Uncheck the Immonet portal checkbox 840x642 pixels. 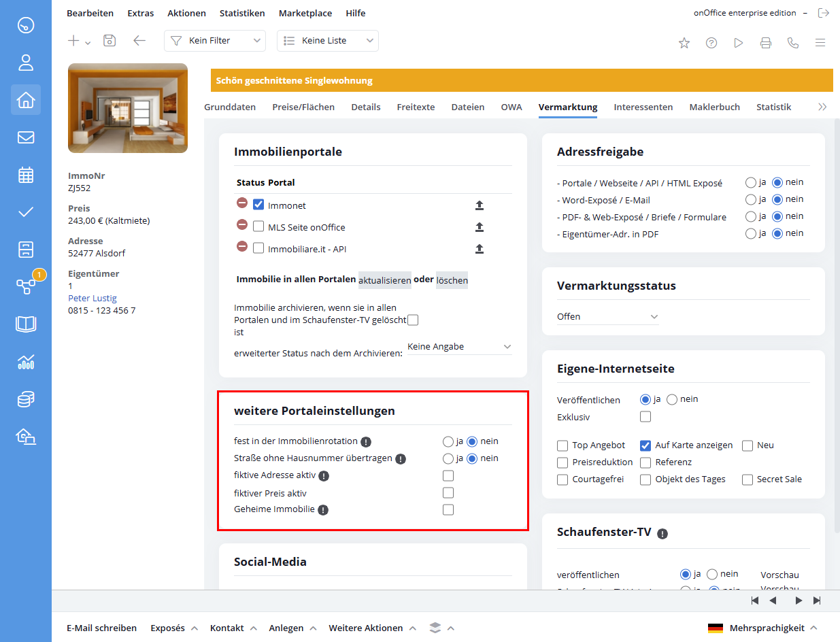[258, 205]
